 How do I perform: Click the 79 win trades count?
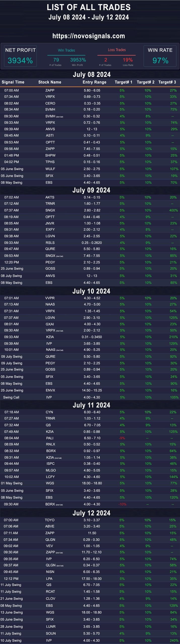point(56,60)
